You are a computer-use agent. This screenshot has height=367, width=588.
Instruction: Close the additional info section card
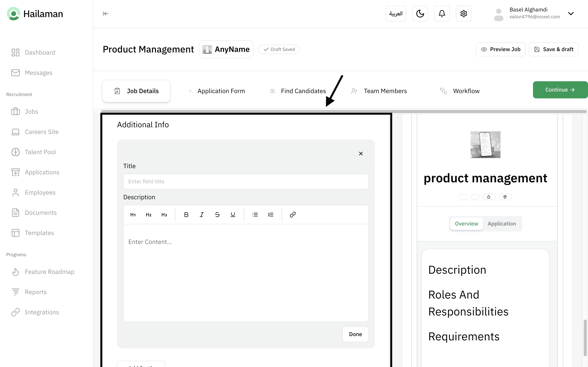(x=361, y=153)
